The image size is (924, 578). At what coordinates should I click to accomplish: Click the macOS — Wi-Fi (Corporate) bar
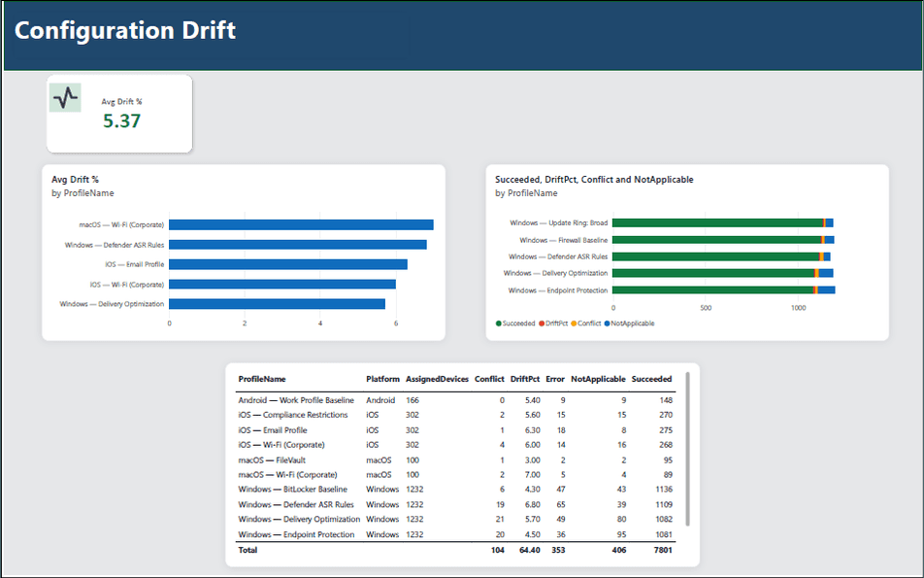click(301, 224)
